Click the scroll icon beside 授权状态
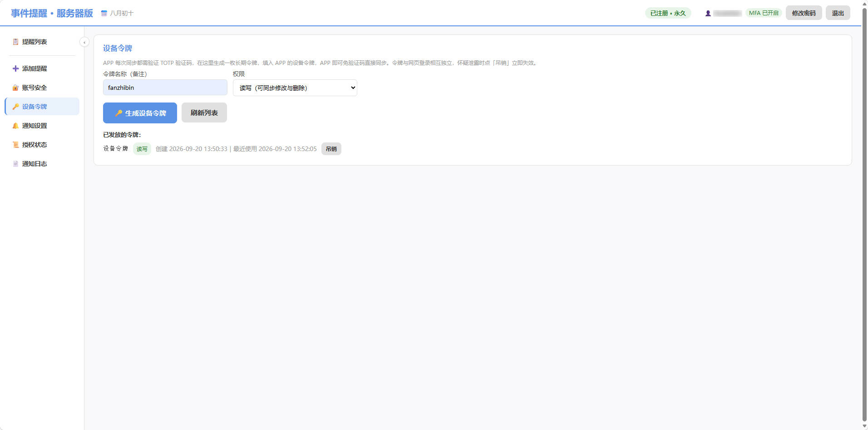Screen dimensions: 868x430 pos(15,145)
